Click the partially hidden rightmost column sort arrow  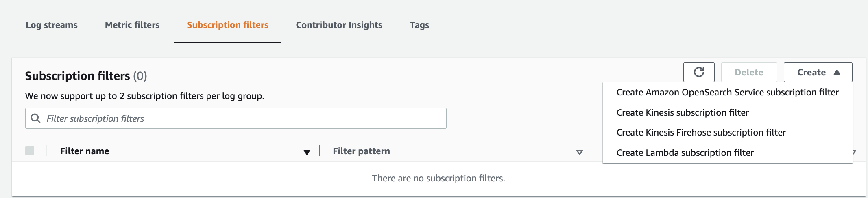point(854,152)
